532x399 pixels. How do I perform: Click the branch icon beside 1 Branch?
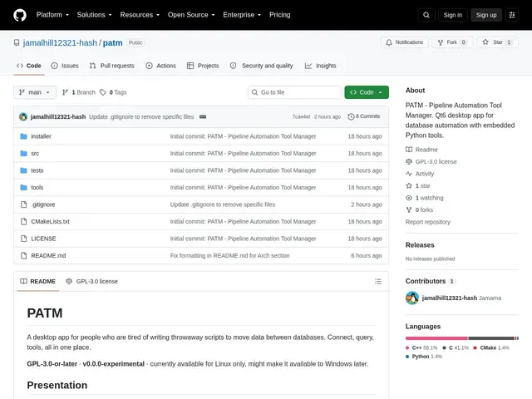[65, 92]
